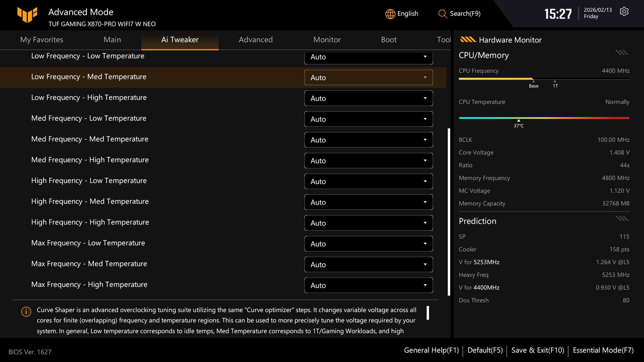Switch to the Monitor tab

327,40
